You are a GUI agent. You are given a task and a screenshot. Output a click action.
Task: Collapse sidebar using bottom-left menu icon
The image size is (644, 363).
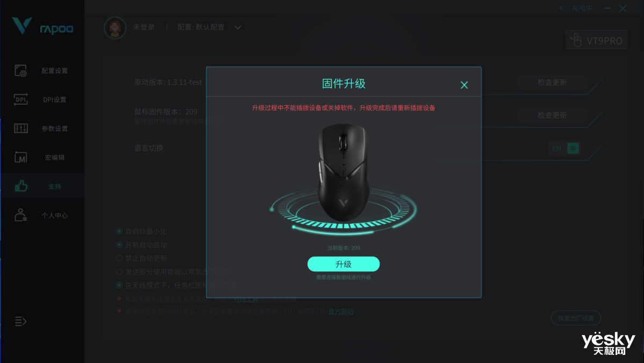coord(20,321)
